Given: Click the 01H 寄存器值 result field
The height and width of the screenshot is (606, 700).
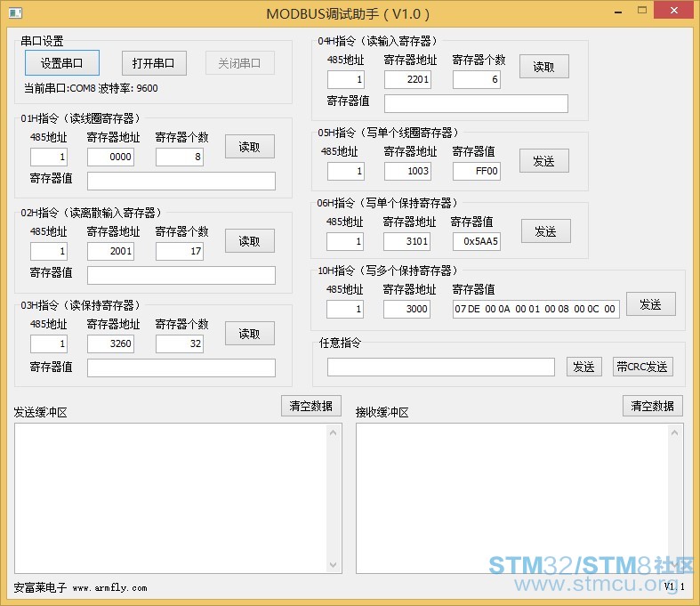Looking at the screenshot, I should (x=181, y=181).
